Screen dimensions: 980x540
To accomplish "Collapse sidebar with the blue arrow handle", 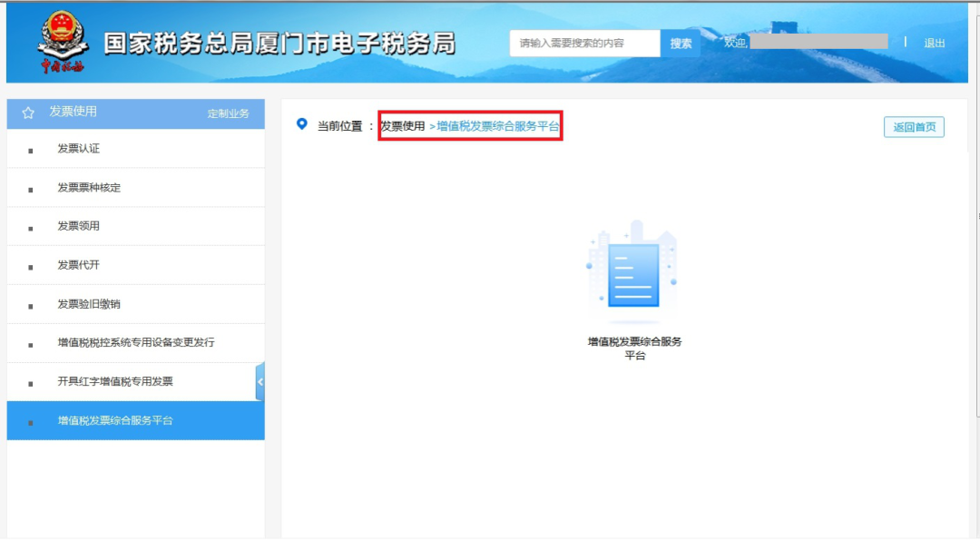I will click(x=260, y=382).
